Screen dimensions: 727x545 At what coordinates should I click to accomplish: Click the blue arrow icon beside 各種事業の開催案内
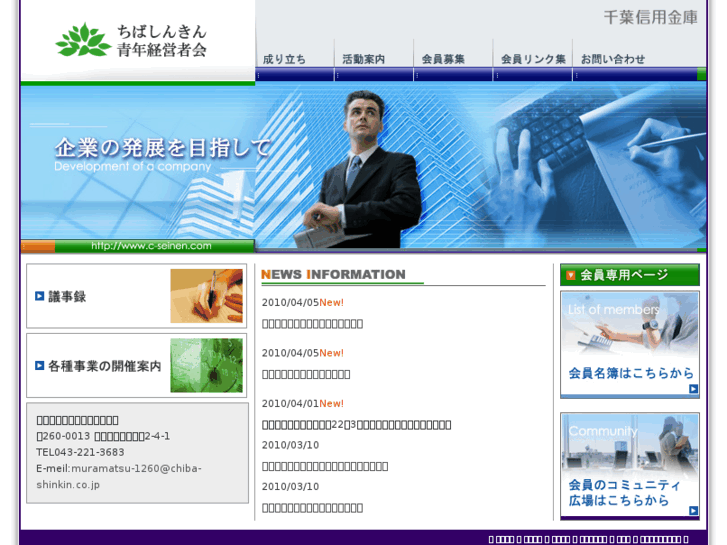click(39, 365)
